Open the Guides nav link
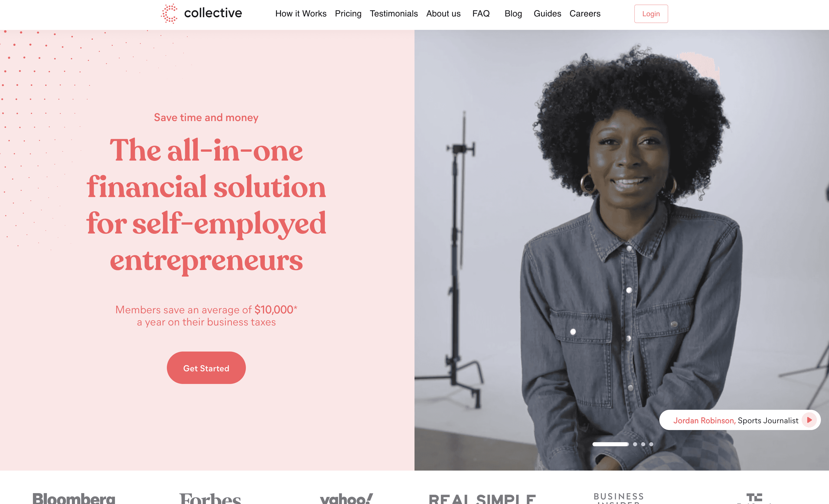Screen dimensions: 829x504 (x=547, y=13)
